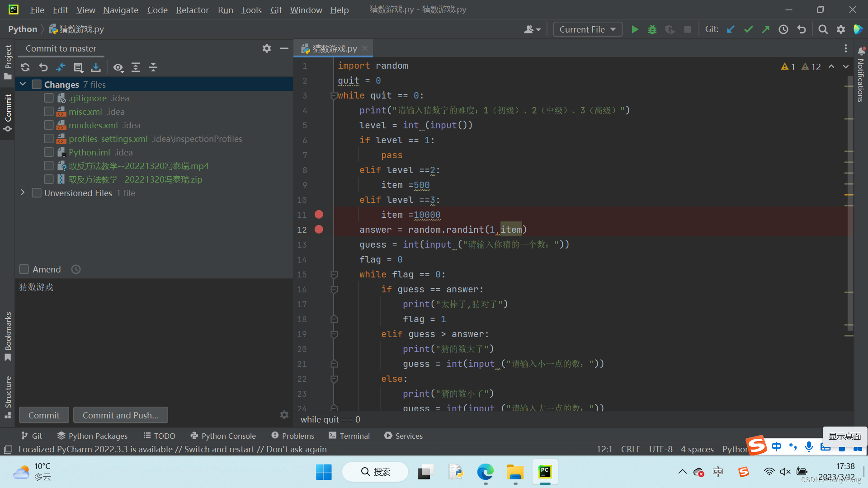Open the Git menu
Screen dimensions: 868x488
[276, 9]
